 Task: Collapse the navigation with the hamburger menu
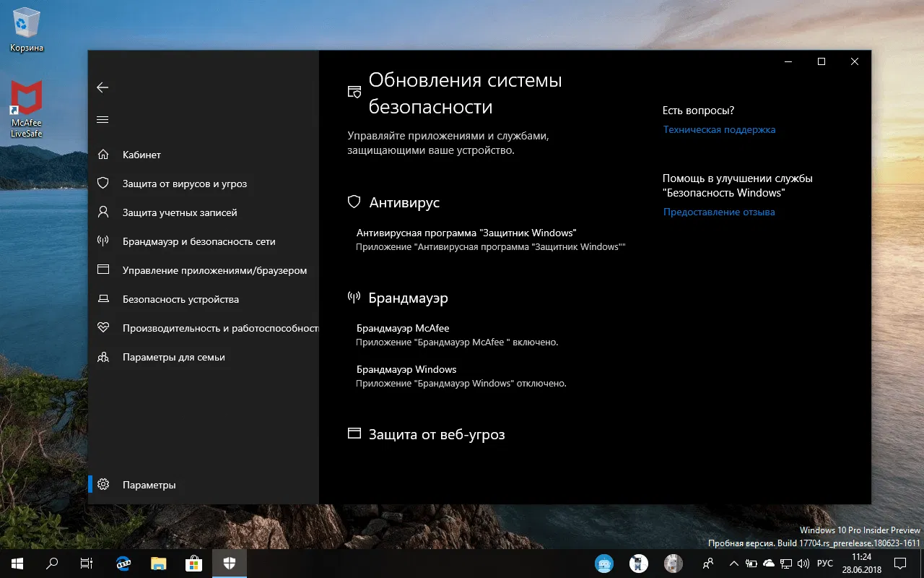click(x=103, y=119)
